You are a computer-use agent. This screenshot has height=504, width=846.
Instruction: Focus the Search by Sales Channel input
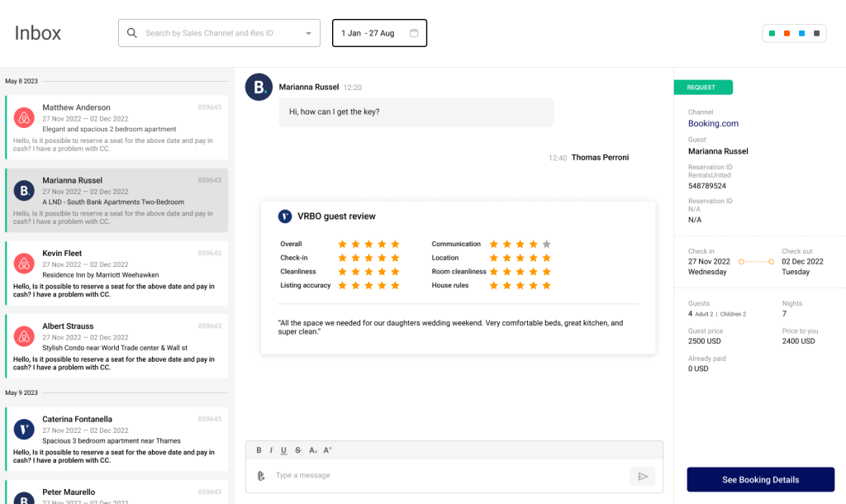tap(219, 33)
